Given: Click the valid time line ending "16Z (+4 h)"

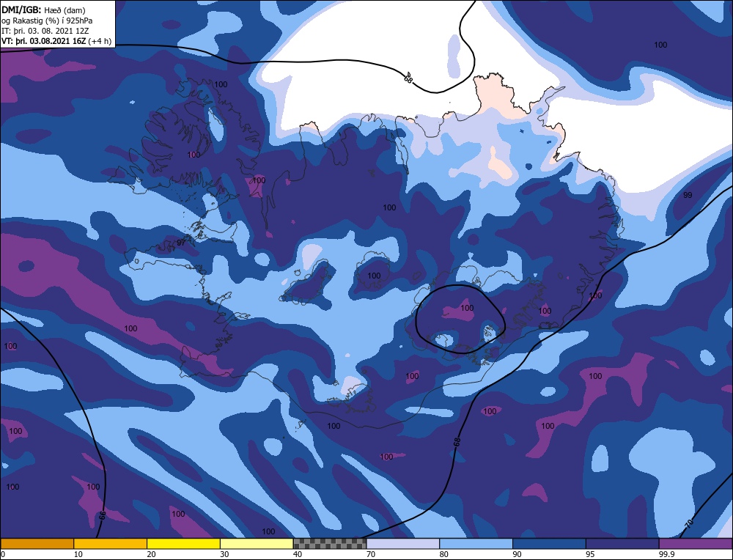Looking at the screenshot, I should click(x=56, y=40).
